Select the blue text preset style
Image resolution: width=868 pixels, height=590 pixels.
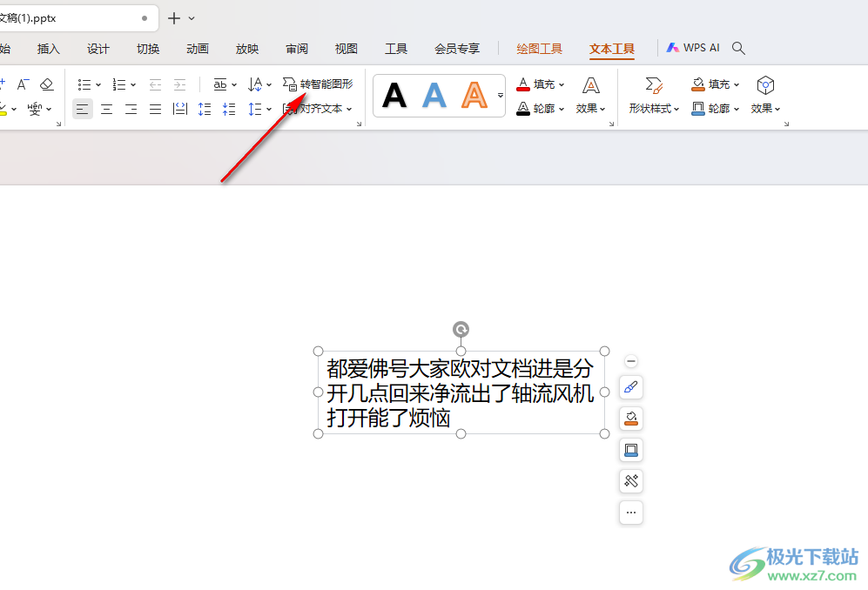click(x=434, y=95)
